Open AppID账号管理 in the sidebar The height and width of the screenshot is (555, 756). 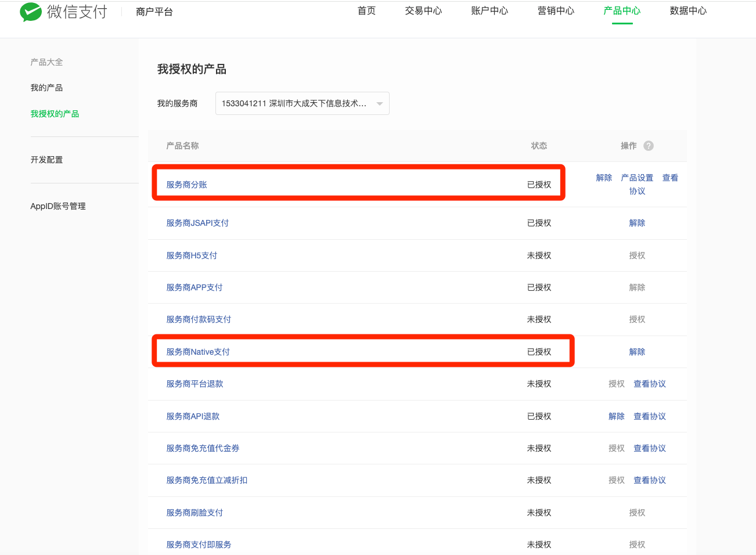pyautogui.click(x=58, y=206)
